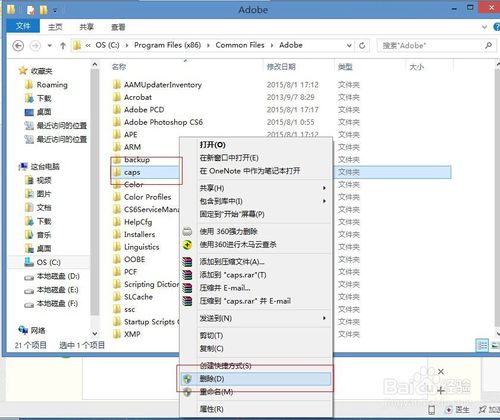Expand the 包含到库中(I) submenu
This screenshot has width=500, height=420.
pyautogui.click(x=256, y=201)
